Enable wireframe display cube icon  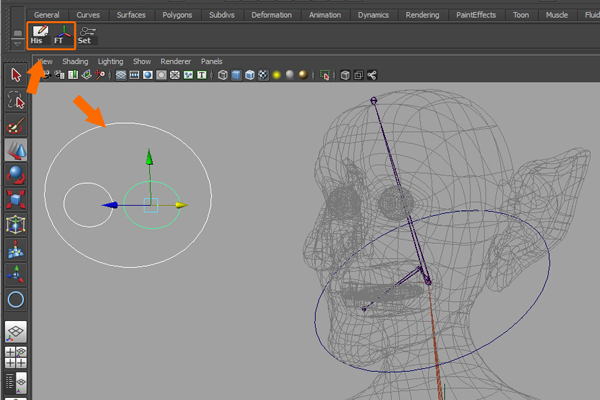point(223,75)
